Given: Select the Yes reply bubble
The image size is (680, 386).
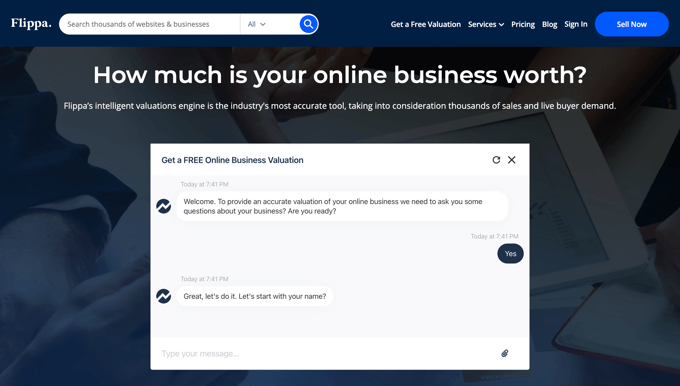Looking at the screenshot, I should tap(510, 254).
